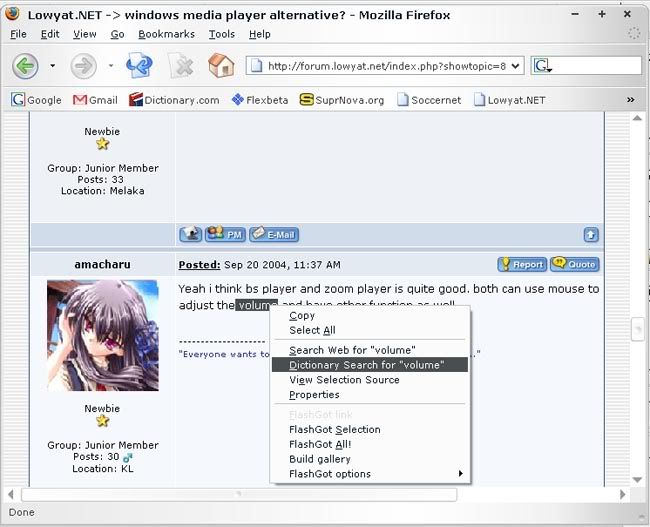
Task: Click the "Done" status bar text
Action: (22, 512)
